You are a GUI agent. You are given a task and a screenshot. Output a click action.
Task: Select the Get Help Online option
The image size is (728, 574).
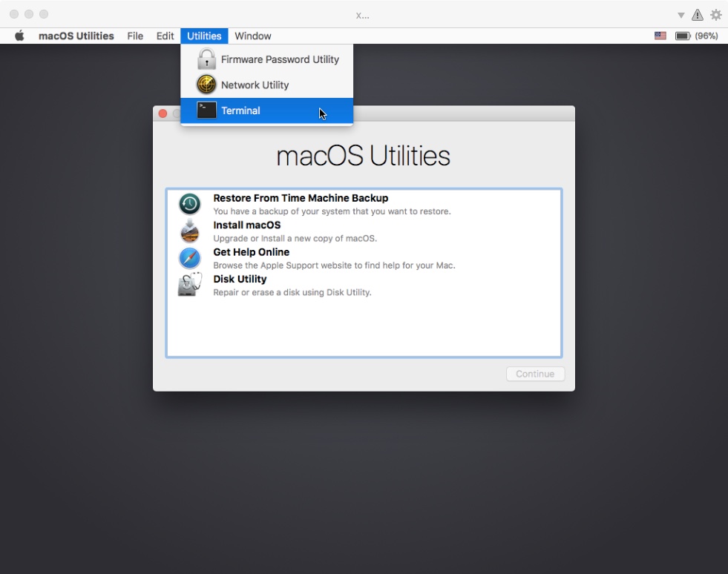point(364,258)
